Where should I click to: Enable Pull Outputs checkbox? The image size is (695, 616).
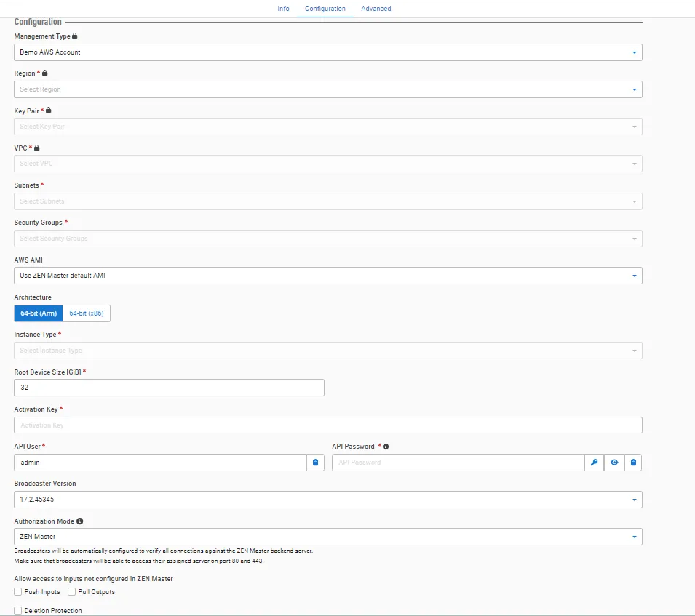coord(72,592)
